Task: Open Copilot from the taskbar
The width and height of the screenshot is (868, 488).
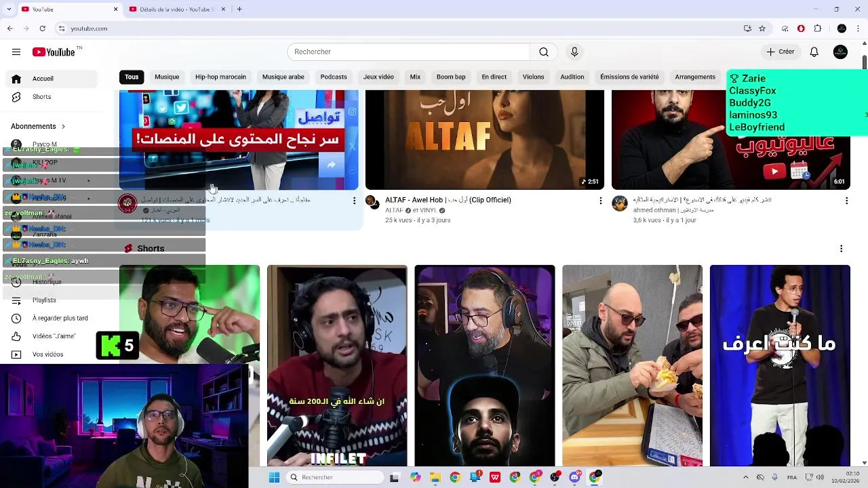Action: tap(415, 478)
